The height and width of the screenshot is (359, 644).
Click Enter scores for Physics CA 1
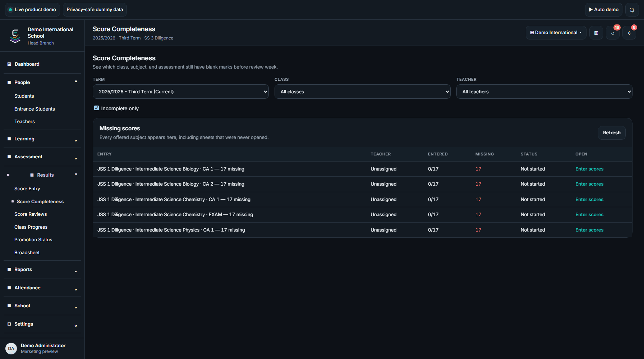click(x=589, y=230)
